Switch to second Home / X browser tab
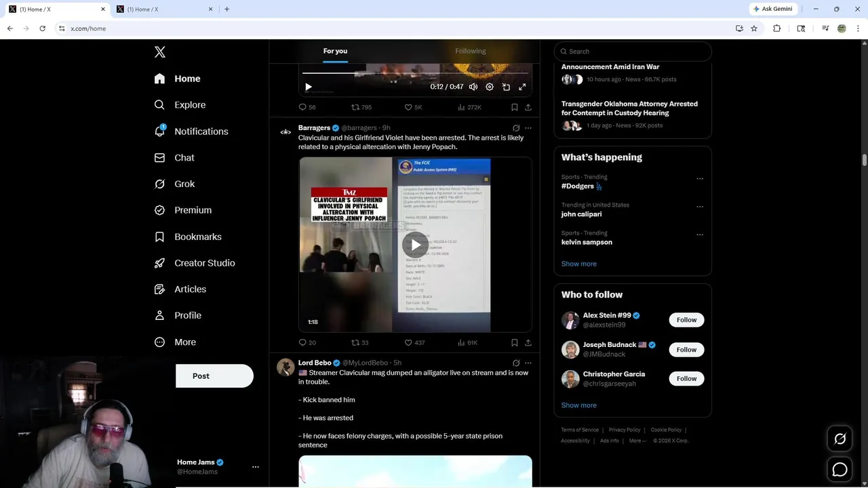The height and width of the screenshot is (488, 868). click(x=165, y=9)
